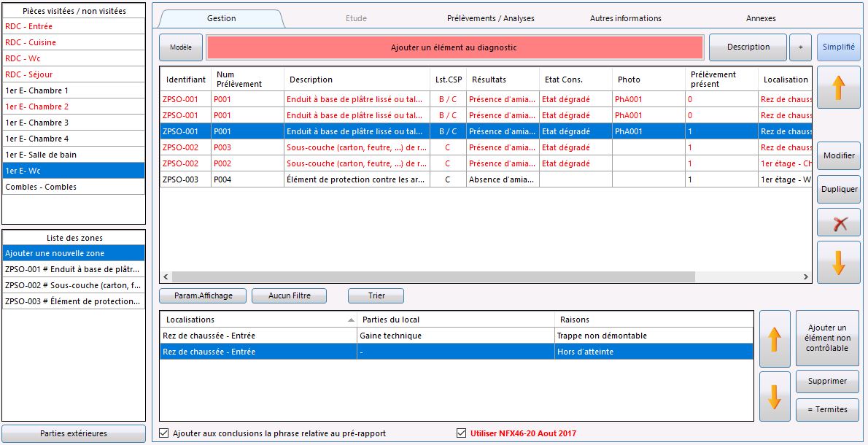Click the Num Prélèvement column header
Viewport: 868px width, 445px height.
pos(247,79)
